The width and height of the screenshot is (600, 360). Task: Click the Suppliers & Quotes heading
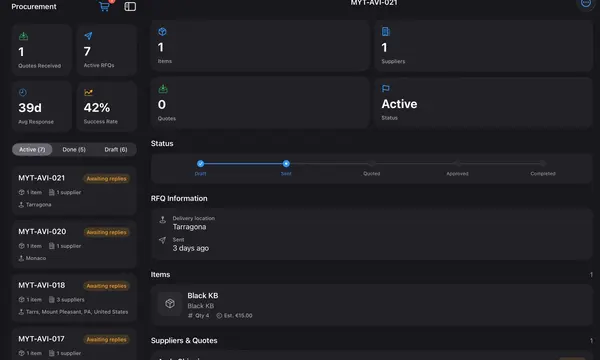pyautogui.click(x=184, y=340)
